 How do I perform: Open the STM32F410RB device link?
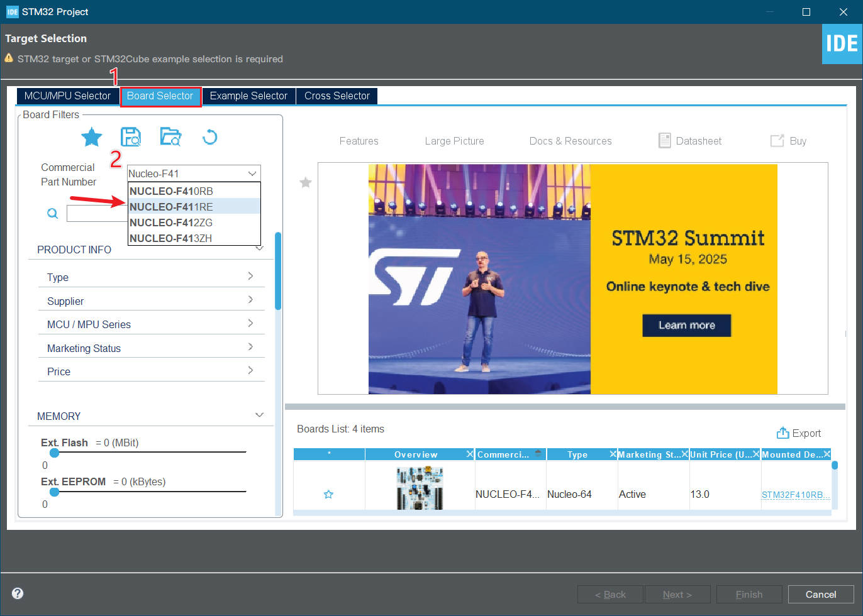click(795, 495)
